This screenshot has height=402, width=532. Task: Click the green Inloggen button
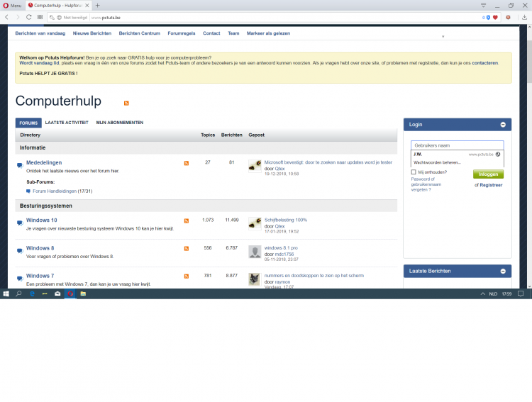pos(488,174)
